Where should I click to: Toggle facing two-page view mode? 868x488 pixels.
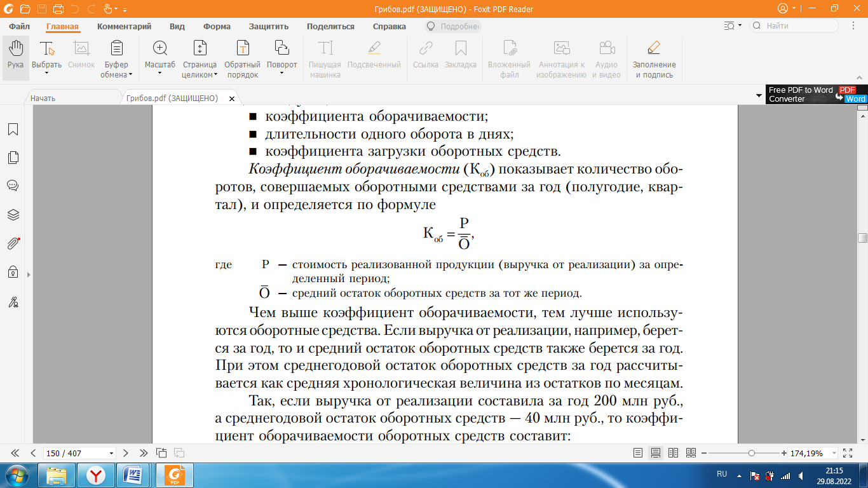point(674,453)
